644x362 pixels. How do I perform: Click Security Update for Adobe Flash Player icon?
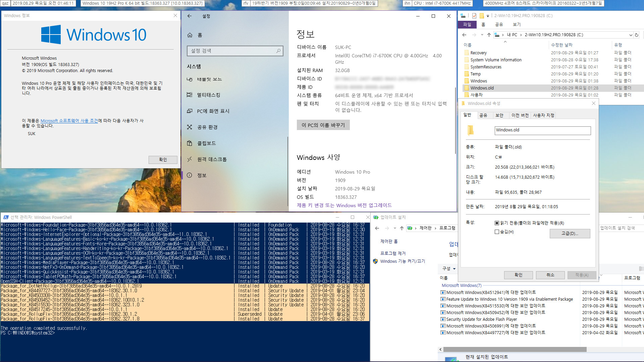(x=443, y=319)
